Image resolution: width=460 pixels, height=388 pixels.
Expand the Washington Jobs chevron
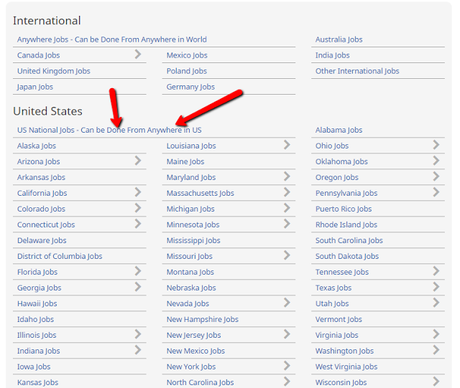coord(436,350)
